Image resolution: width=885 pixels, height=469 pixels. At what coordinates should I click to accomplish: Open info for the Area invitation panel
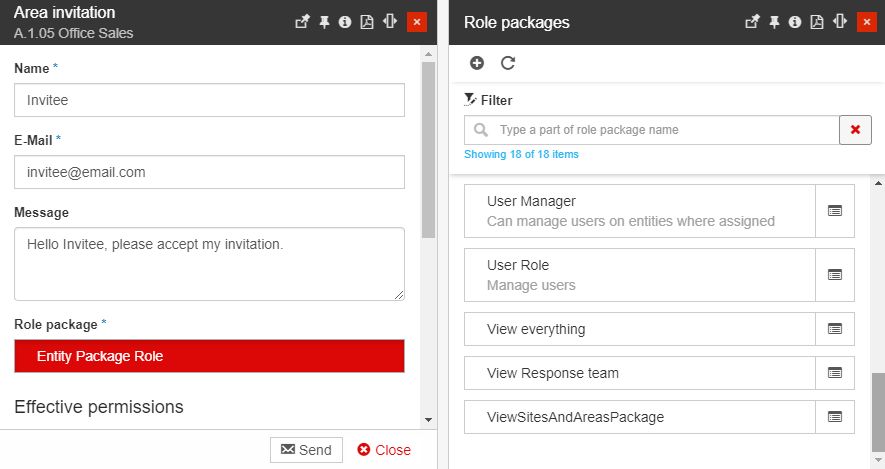(x=345, y=22)
